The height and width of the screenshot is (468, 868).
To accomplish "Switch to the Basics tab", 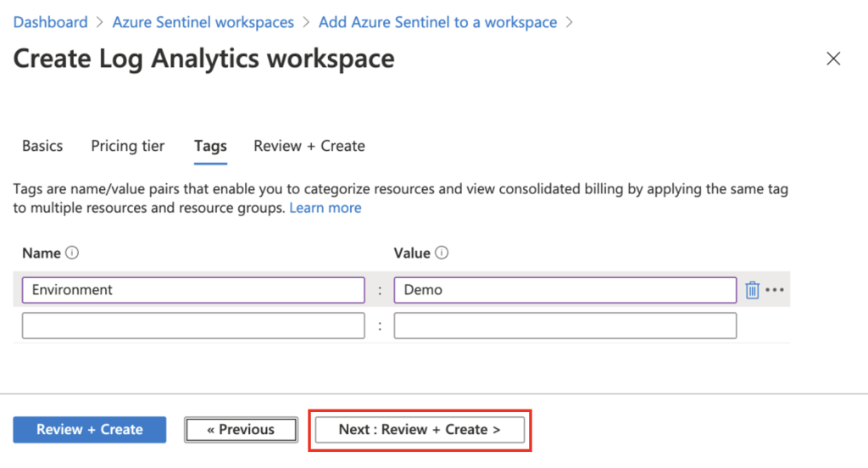I will click(42, 146).
